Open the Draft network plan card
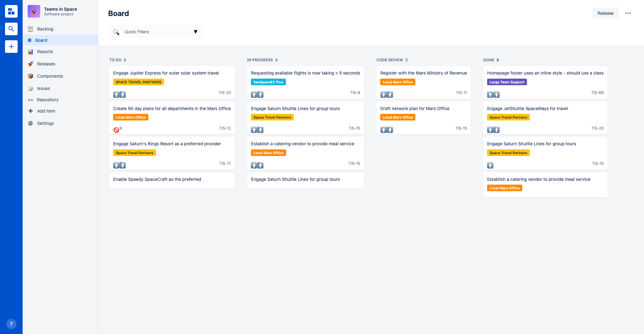This screenshot has height=334, width=644. pos(415,109)
